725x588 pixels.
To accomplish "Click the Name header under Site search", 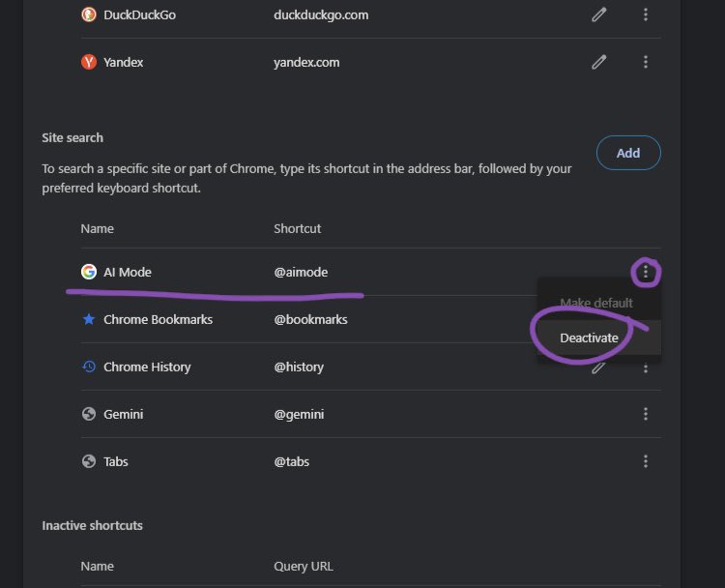I will pyautogui.click(x=97, y=228).
